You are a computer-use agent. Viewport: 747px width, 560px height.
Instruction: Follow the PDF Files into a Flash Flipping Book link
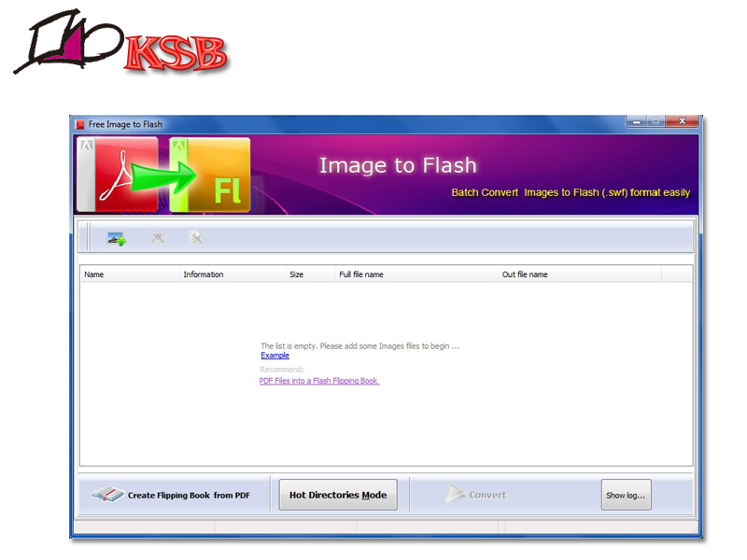pyautogui.click(x=319, y=381)
